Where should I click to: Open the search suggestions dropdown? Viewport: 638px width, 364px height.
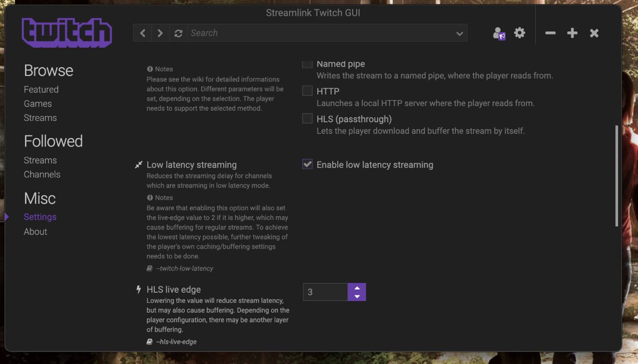459,33
